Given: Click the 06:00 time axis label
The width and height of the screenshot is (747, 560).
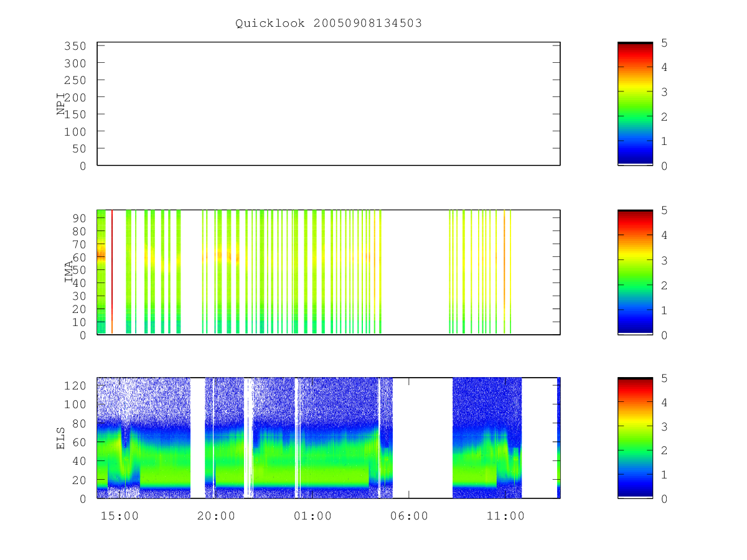Looking at the screenshot, I should click(x=409, y=516).
